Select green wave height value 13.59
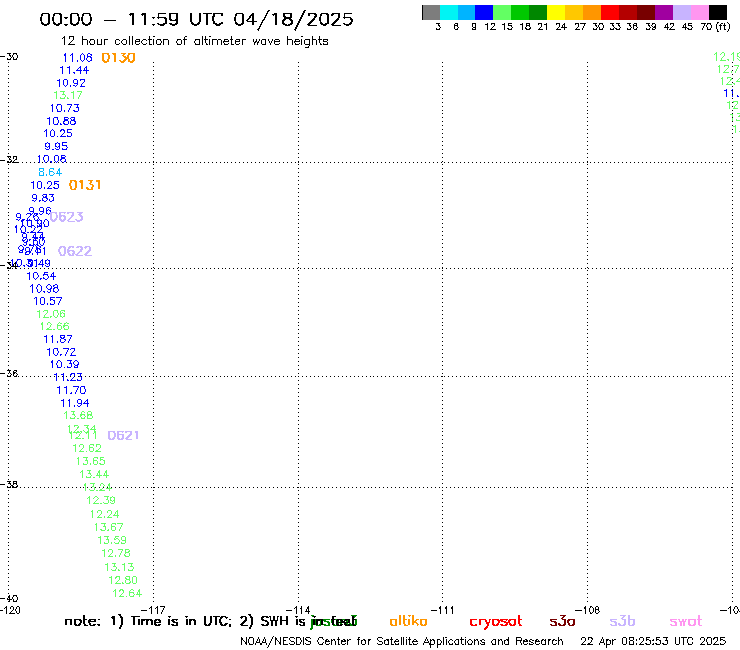The height and width of the screenshot is (650, 740). [112, 540]
